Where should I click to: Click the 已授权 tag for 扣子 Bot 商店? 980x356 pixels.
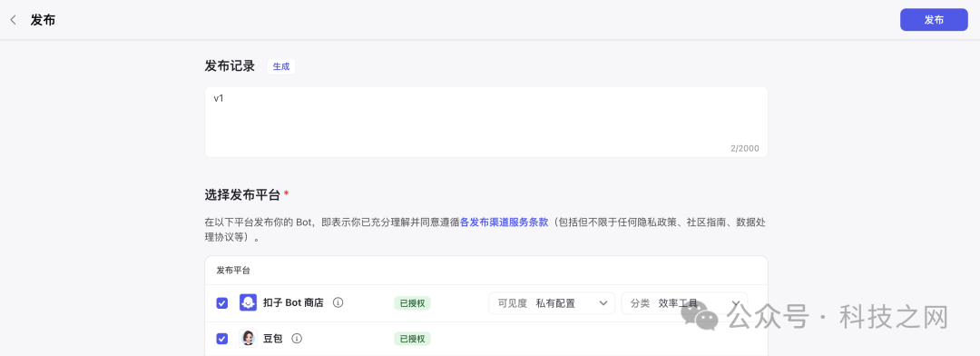pyautogui.click(x=413, y=302)
